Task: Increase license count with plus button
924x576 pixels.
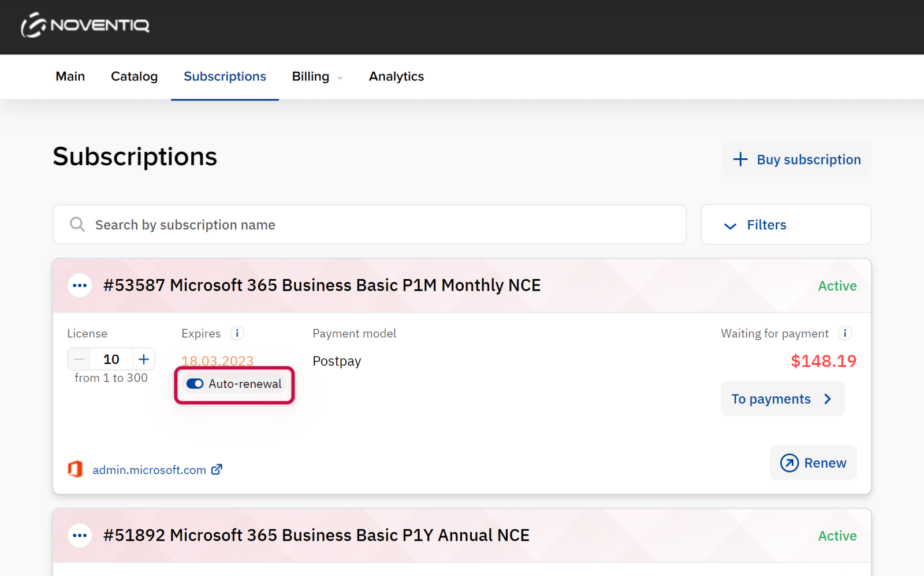Action: [144, 359]
